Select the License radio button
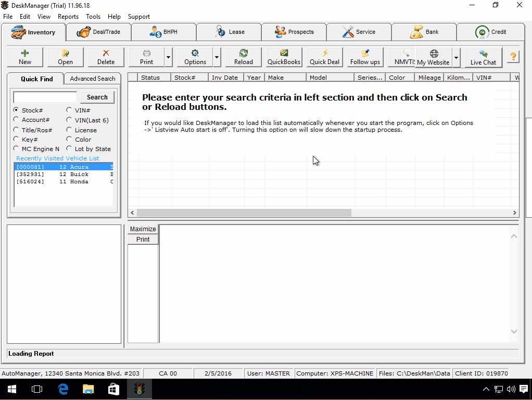Image resolution: width=532 pixels, height=400 pixels. pos(69,130)
